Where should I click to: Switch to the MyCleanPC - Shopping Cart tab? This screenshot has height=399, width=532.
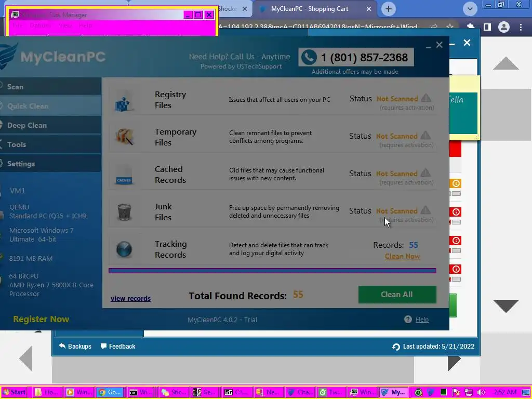coord(314,9)
